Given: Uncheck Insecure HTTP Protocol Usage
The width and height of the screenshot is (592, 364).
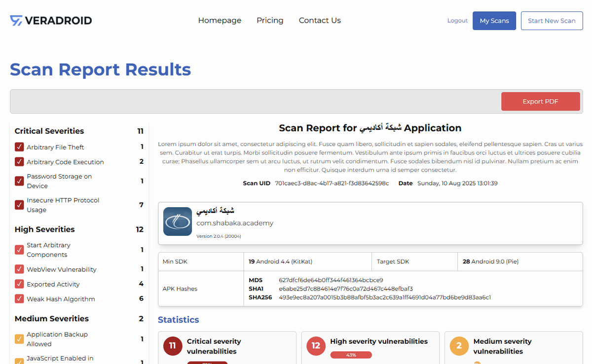Looking at the screenshot, I should (19, 205).
